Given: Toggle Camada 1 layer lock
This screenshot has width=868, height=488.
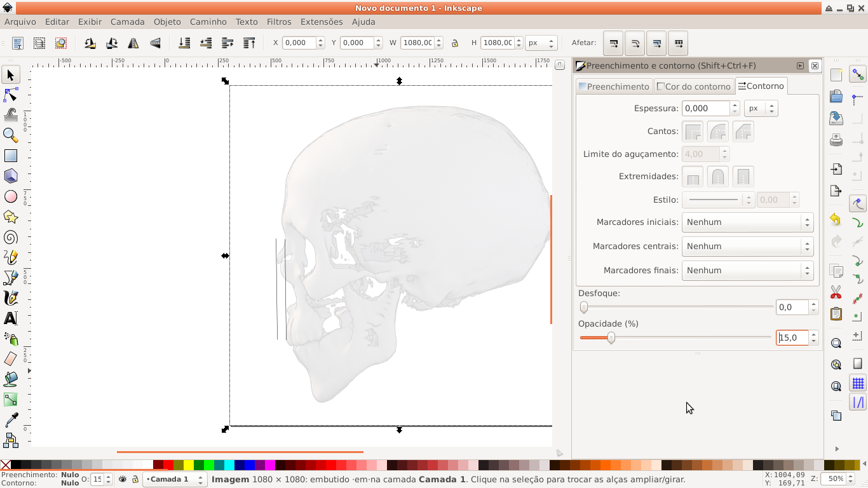Looking at the screenshot, I should (x=135, y=479).
